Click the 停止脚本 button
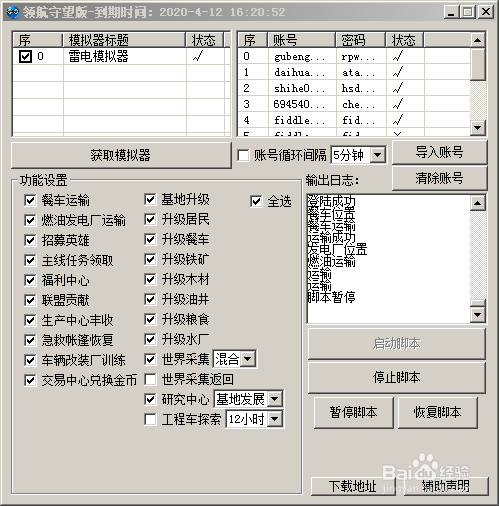 [397, 378]
